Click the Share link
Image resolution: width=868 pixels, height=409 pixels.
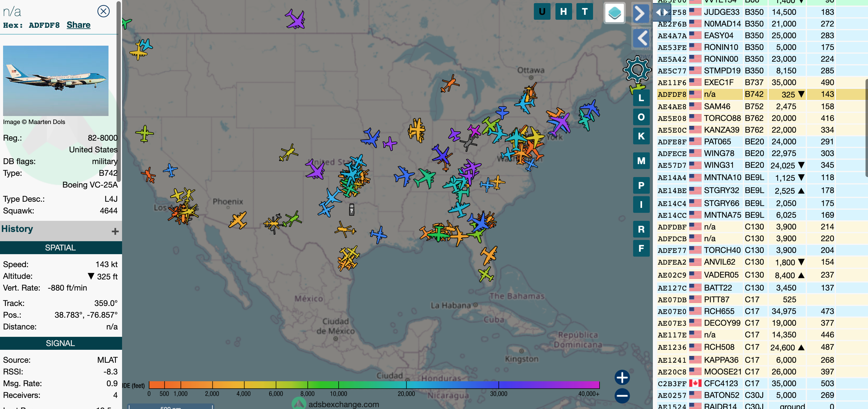point(78,25)
